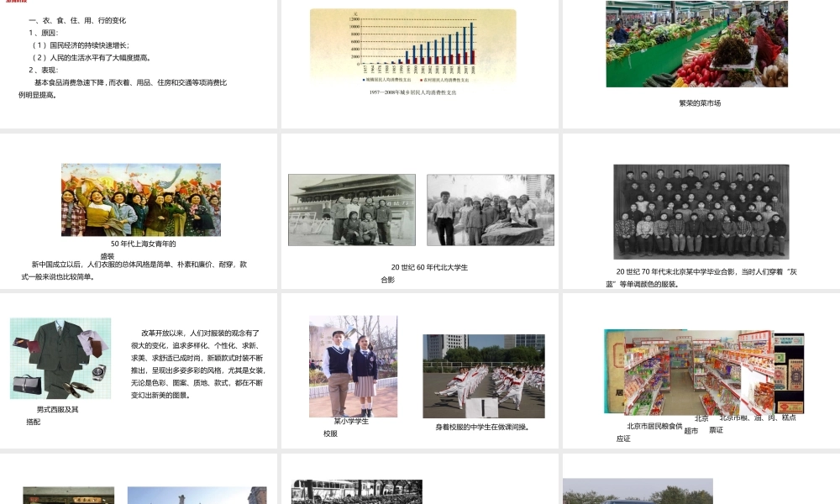Select the bar chart of 1957—2008年城乡居民人均消费性支出
This screenshot has width=840, height=504.
point(413,46)
